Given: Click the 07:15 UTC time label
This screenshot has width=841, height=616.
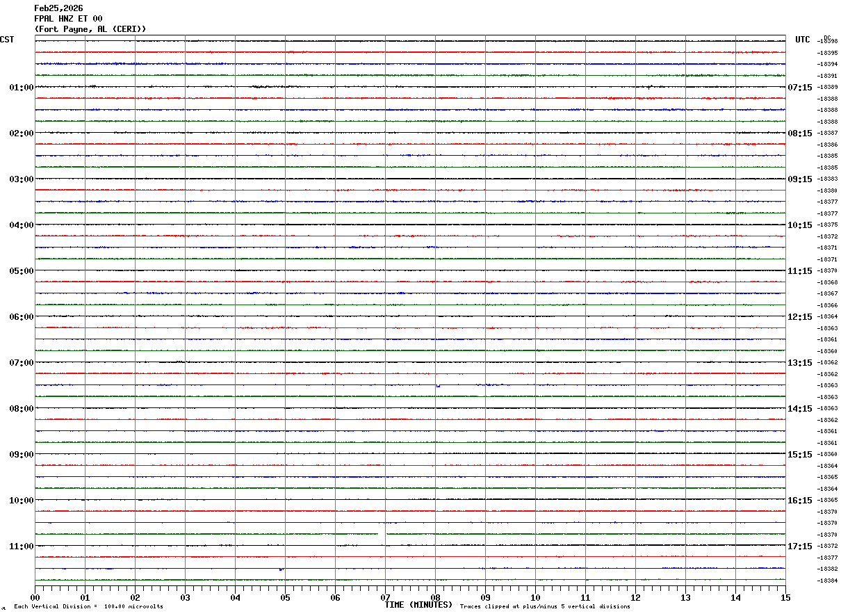Looking at the screenshot, I should 800,88.
